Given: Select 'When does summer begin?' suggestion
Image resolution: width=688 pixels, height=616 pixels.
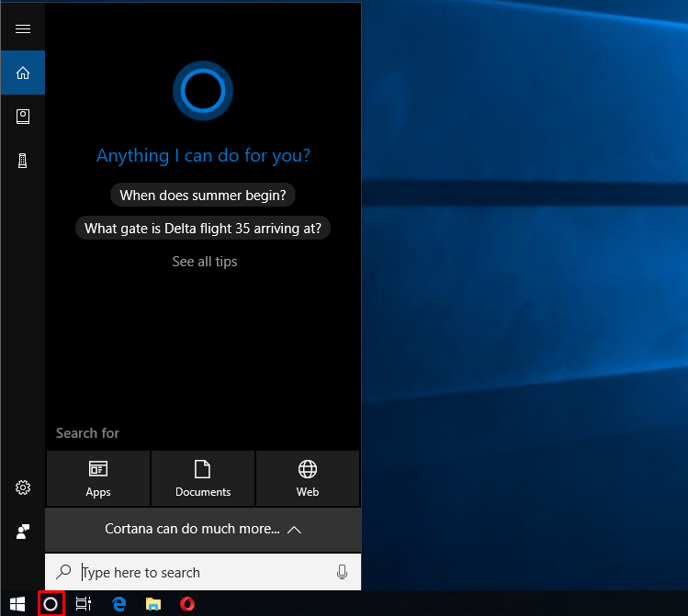Looking at the screenshot, I should tap(203, 196).
